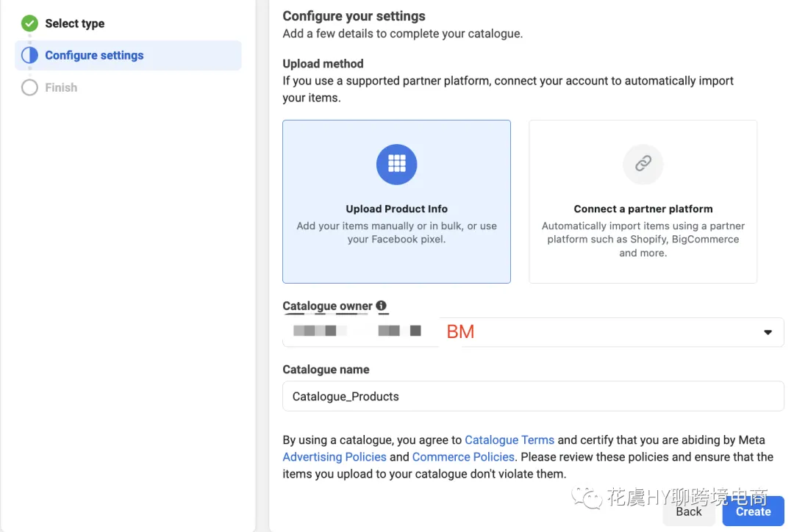Click the 'Add your items manually or in bulk' description
The width and height of the screenshot is (794, 532).
tap(396, 232)
